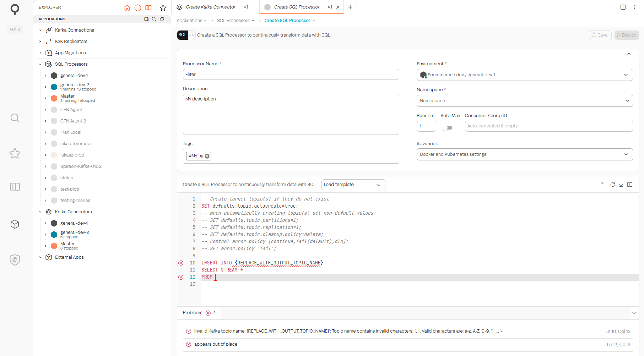644x356 pixels.
Task: Toggle split layout icon at top right
Action: coord(623,7)
